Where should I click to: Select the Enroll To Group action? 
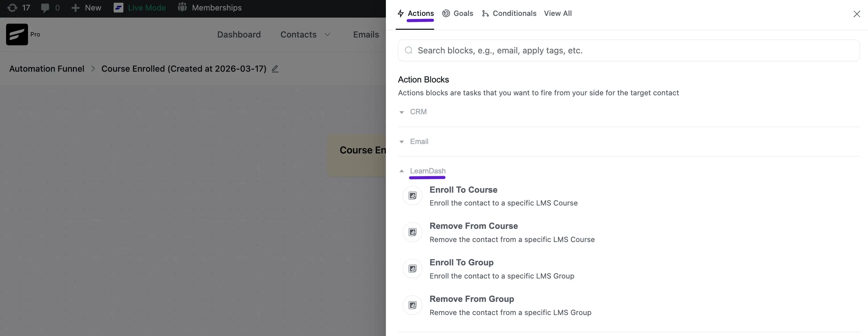click(462, 262)
